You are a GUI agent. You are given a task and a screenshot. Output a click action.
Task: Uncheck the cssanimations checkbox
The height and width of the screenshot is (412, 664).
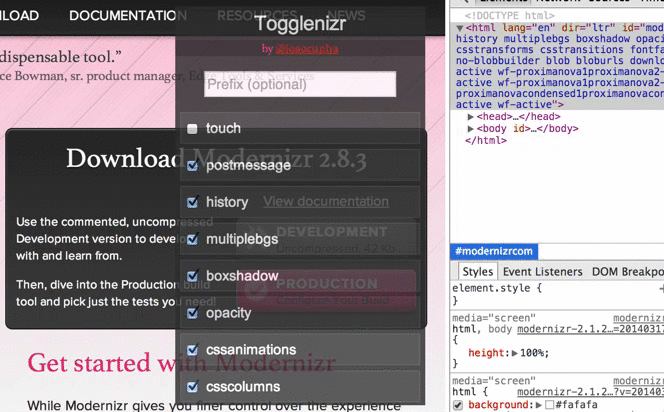192,350
